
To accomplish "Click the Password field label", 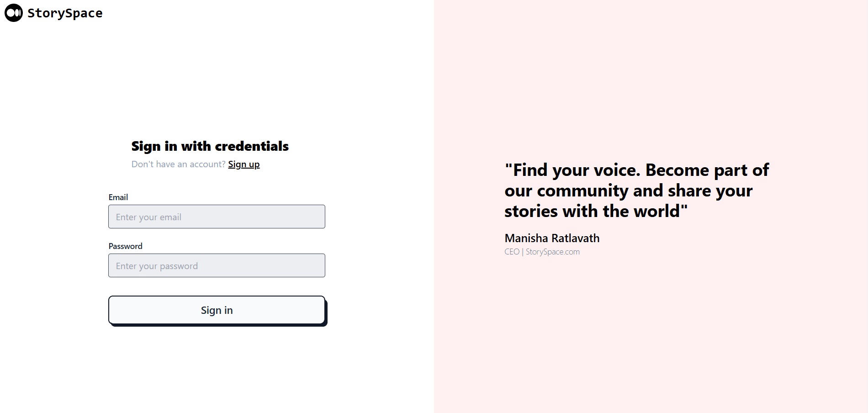I will (x=126, y=246).
